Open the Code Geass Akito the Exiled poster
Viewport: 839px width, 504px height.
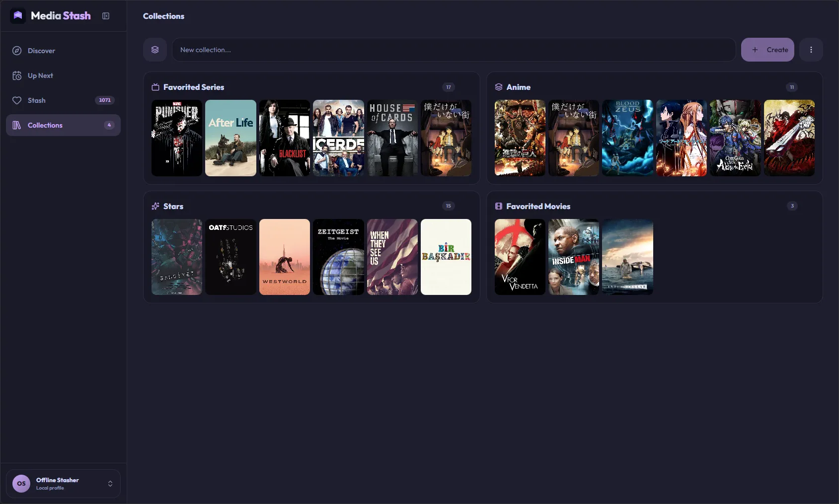click(735, 138)
